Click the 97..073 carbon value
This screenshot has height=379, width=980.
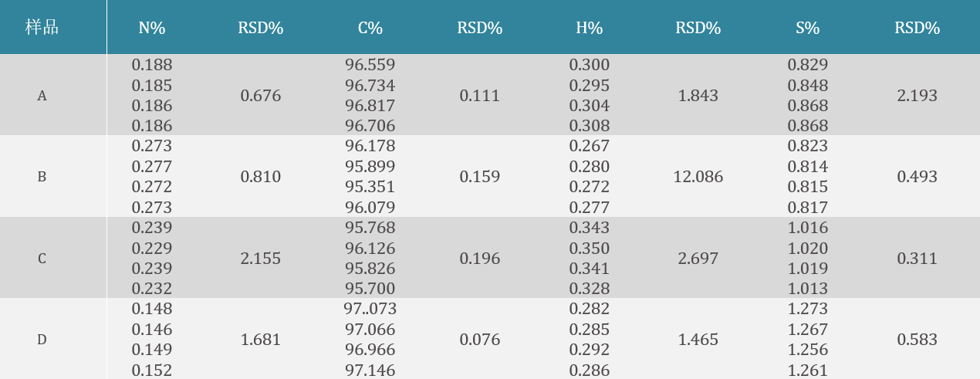pyautogui.click(x=370, y=309)
